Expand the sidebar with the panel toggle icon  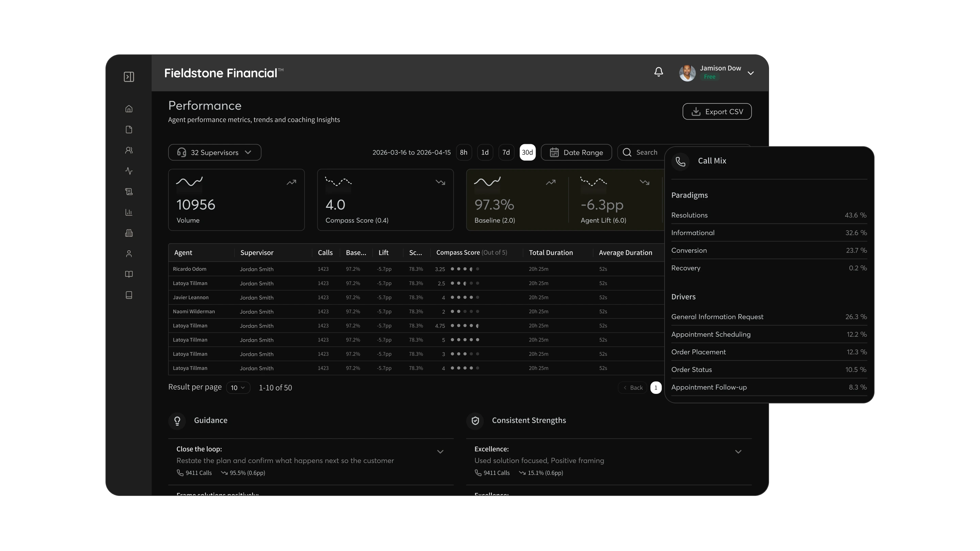click(x=129, y=77)
